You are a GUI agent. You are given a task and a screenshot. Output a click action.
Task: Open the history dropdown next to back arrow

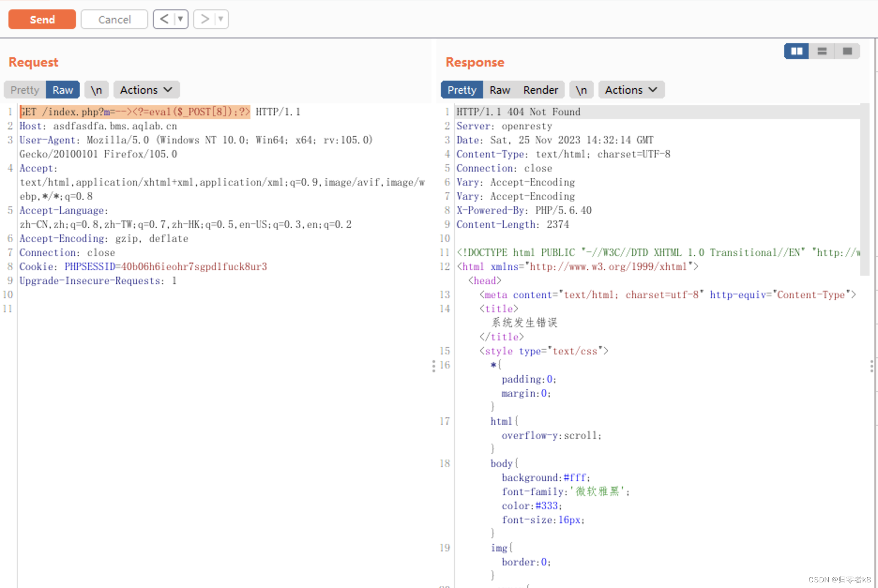tap(179, 19)
